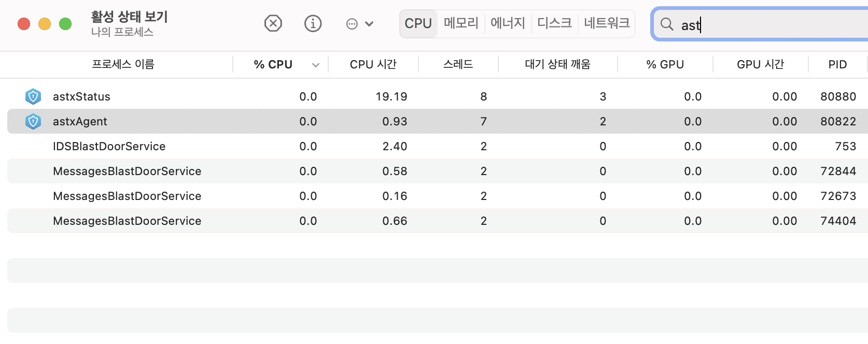Viewport: 868px width, 344px height.
Task: Click the search magnifier icon
Action: (x=667, y=24)
